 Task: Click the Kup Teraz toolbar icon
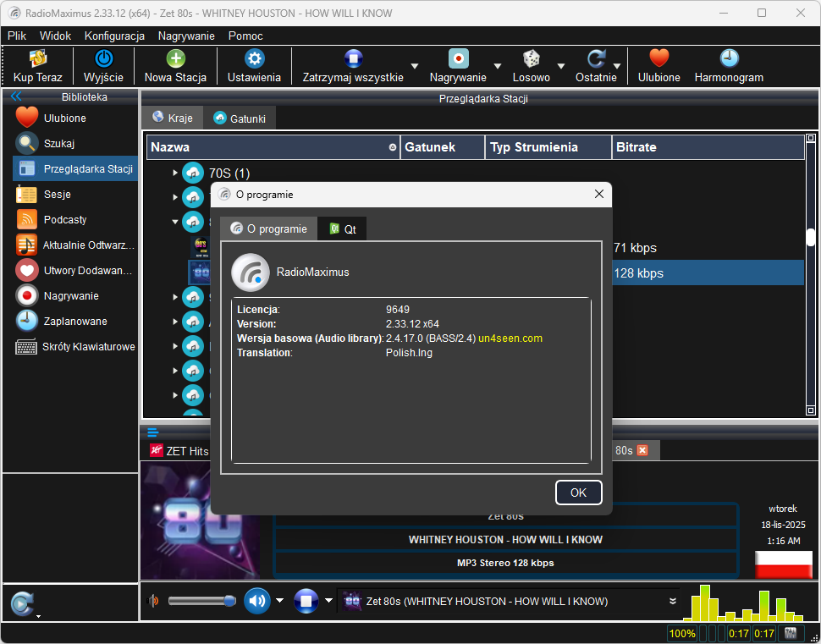pos(38,58)
